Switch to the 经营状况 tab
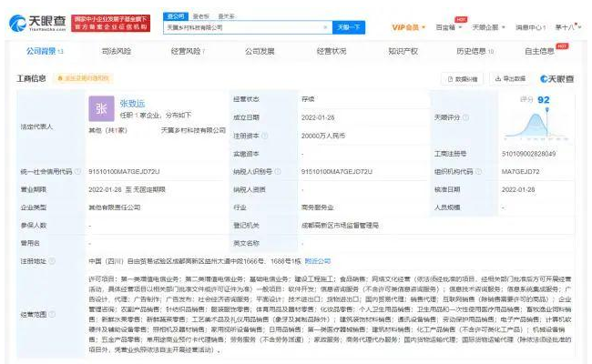The image size is (592, 364). pyautogui.click(x=332, y=51)
